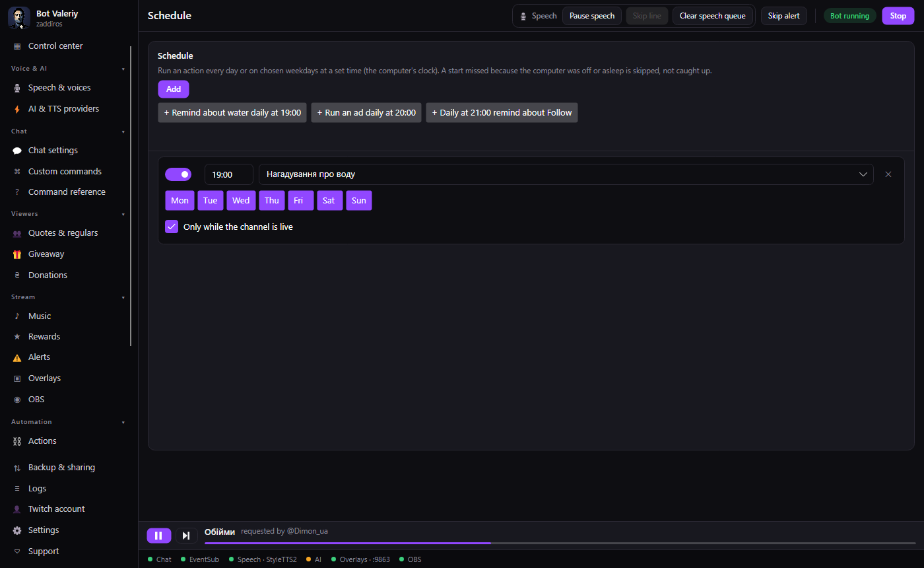Click the Quotes & regulars people icon
Screen dimensions: 924x568
coord(17,233)
